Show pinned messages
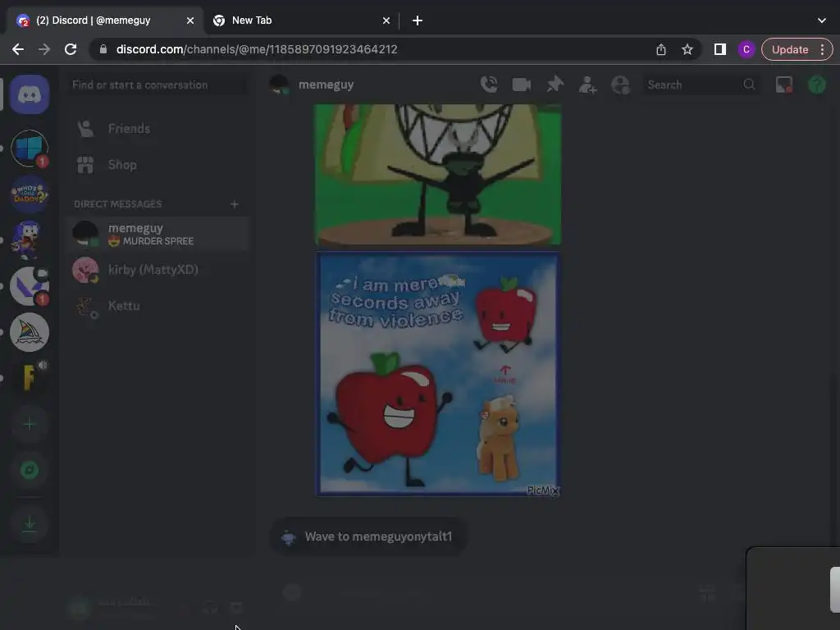This screenshot has height=630, width=840. [555, 84]
